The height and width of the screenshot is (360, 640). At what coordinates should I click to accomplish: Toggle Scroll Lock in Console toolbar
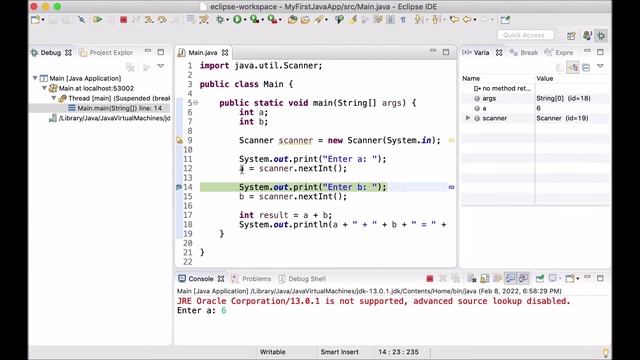click(x=484, y=279)
